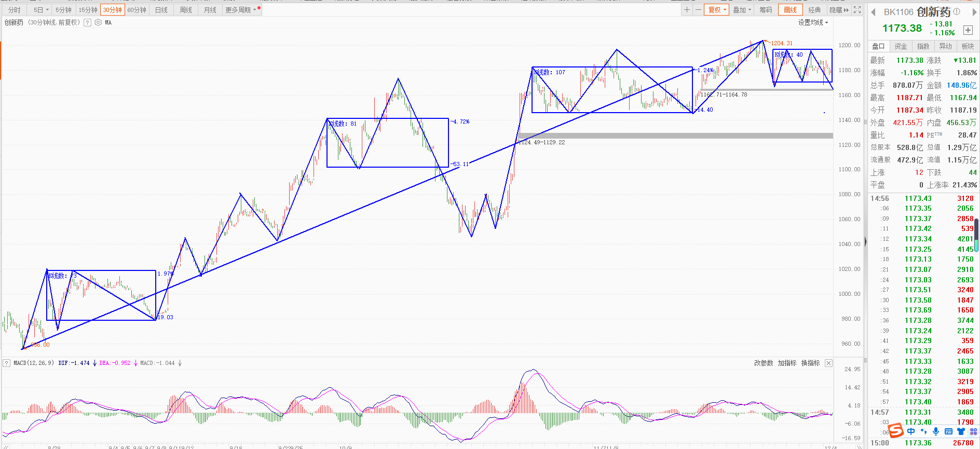Viewport: 980px width, 449px height.
Task: Click DIF:-1.474 value in MACD header
Action: [x=74, y=363]
